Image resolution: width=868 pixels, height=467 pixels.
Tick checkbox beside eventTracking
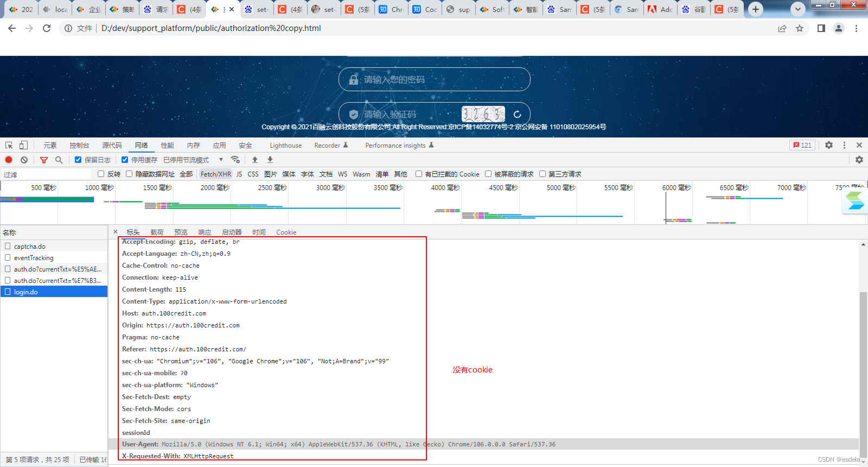pyautogui.click(x=8, y=257)
